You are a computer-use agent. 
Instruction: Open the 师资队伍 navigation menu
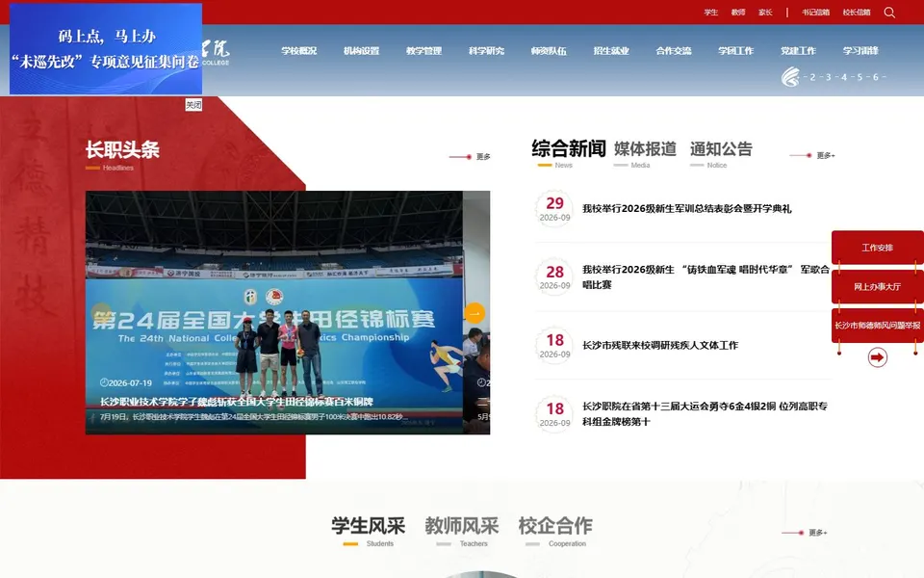point(549,51)
